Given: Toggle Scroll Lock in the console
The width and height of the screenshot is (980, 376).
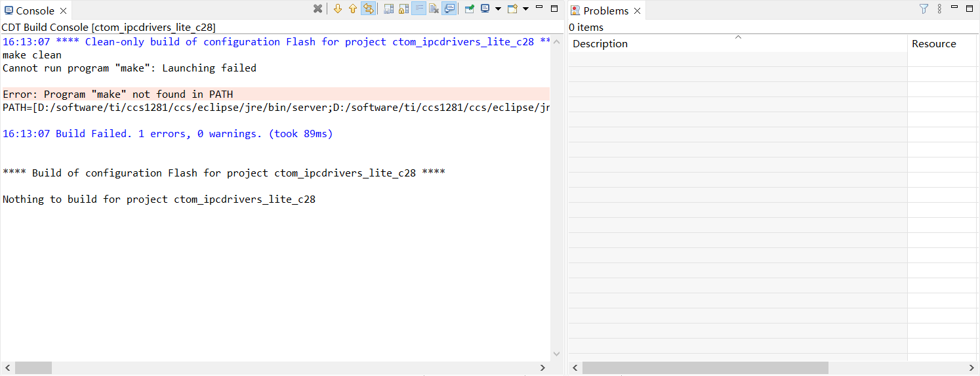Looking at the screenshot, I should tap(403, 9).
